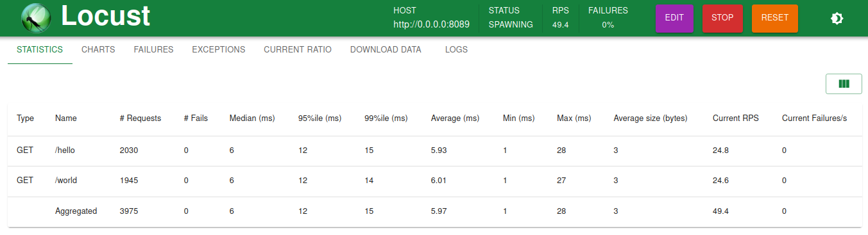The width and height of the screenshot is (868, 235).
Task: Click the Current Failures/s column header
Action: pyautogui.click(x=814, y=118)
